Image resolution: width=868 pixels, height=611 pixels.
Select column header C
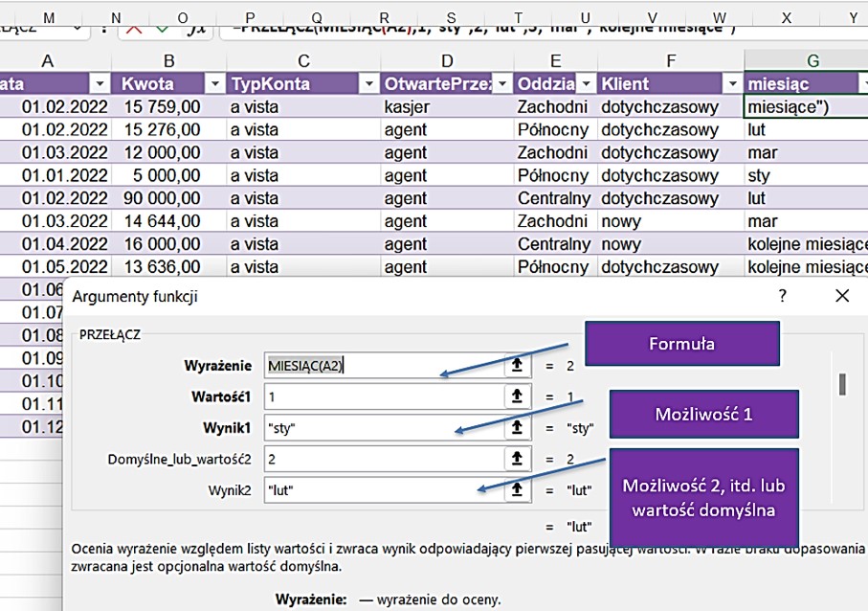303,61
